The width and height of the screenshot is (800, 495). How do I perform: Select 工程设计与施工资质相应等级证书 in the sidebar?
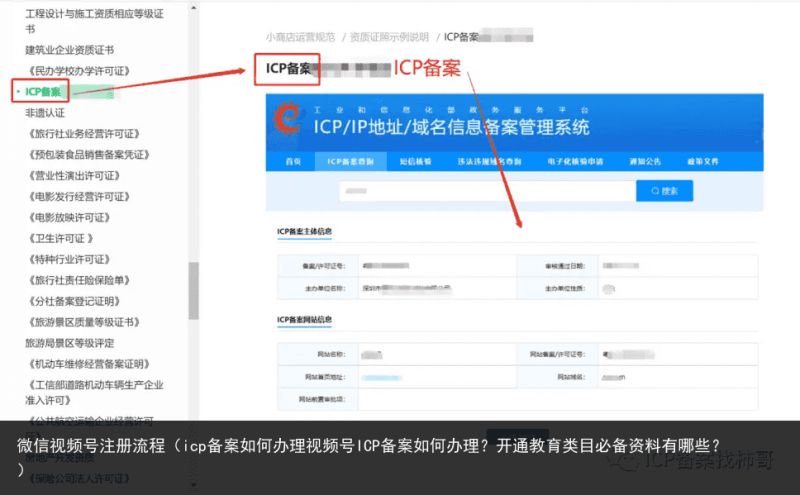click(x=94, y=21)
